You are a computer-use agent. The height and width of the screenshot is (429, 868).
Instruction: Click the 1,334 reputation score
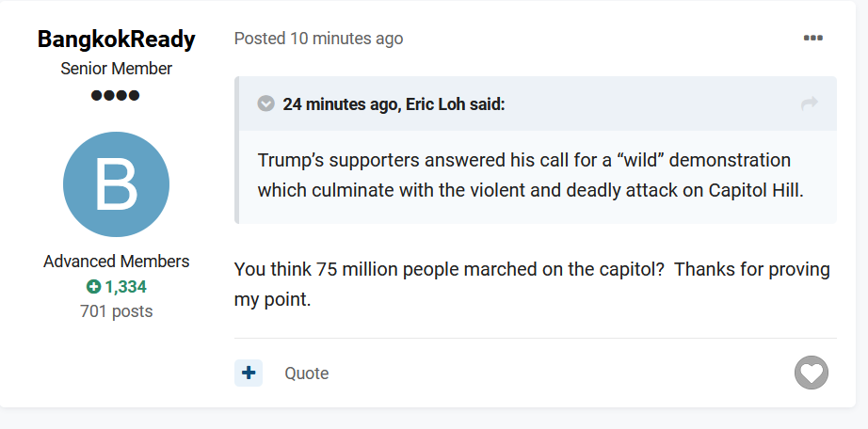coord(125,287)
